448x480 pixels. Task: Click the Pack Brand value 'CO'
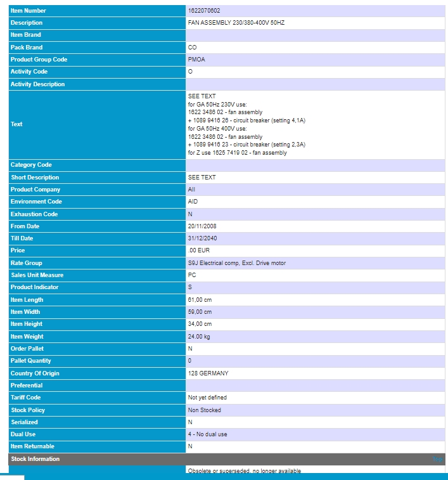(192, 48)
